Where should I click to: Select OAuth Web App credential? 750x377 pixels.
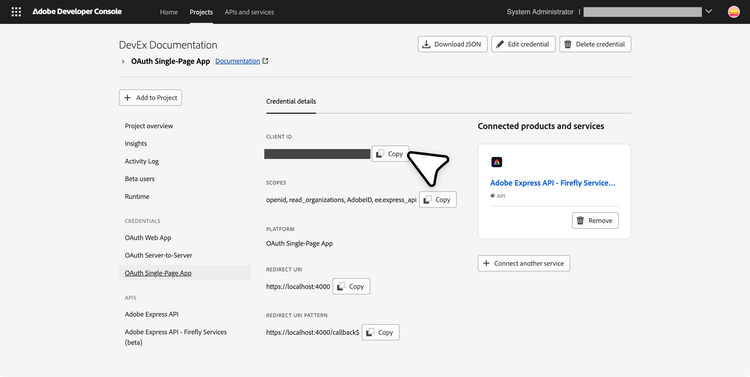click(148, 238)
